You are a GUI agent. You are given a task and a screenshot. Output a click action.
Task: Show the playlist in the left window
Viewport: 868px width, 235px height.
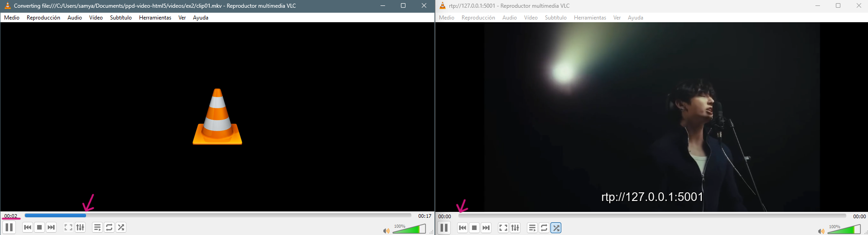97,227
